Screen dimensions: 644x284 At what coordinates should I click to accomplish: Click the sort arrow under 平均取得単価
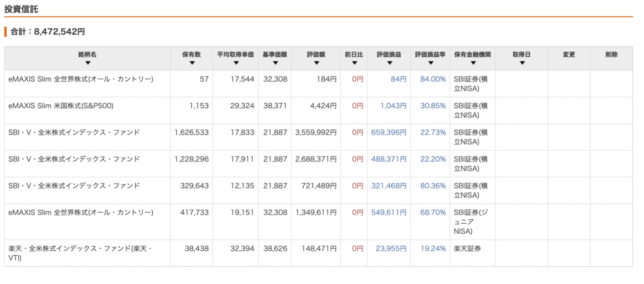tap(235, 63)
